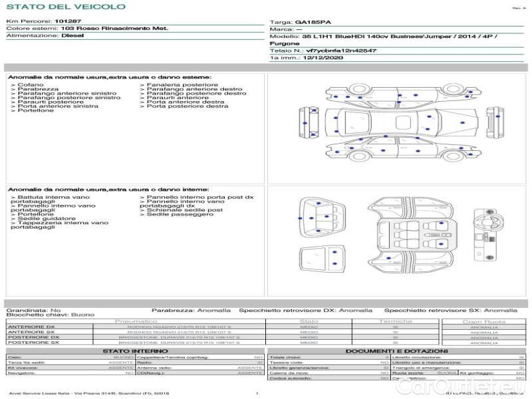The image size is (532, 399).
Task: Click the 'Porta anteriore sinistra' entry
Action: [x=58, y=106]
